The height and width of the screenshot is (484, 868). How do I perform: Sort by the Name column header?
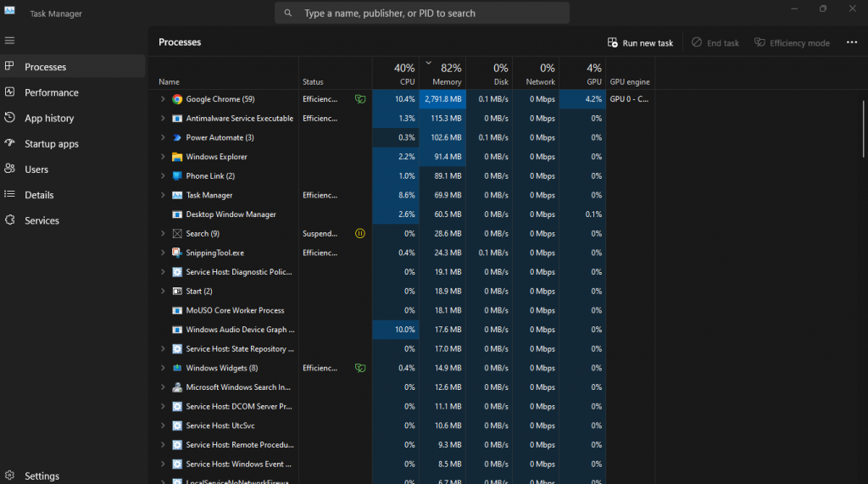(224, 73)
